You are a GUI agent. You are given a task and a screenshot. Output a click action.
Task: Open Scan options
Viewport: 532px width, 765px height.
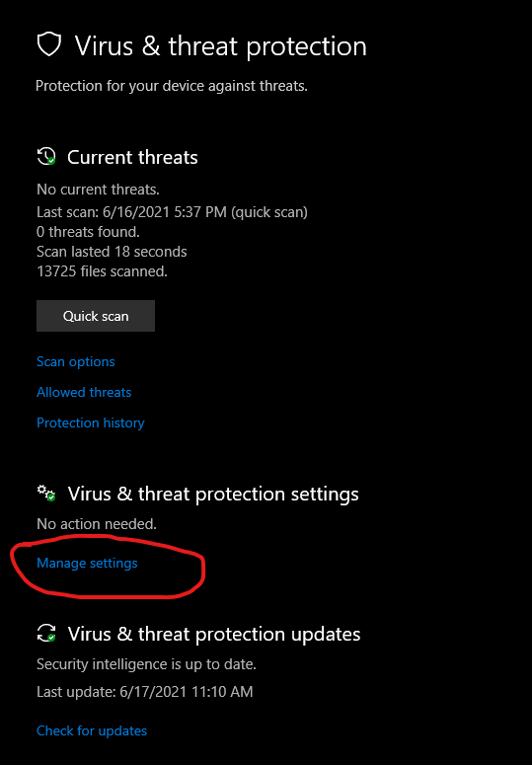(x=76, y=361)
